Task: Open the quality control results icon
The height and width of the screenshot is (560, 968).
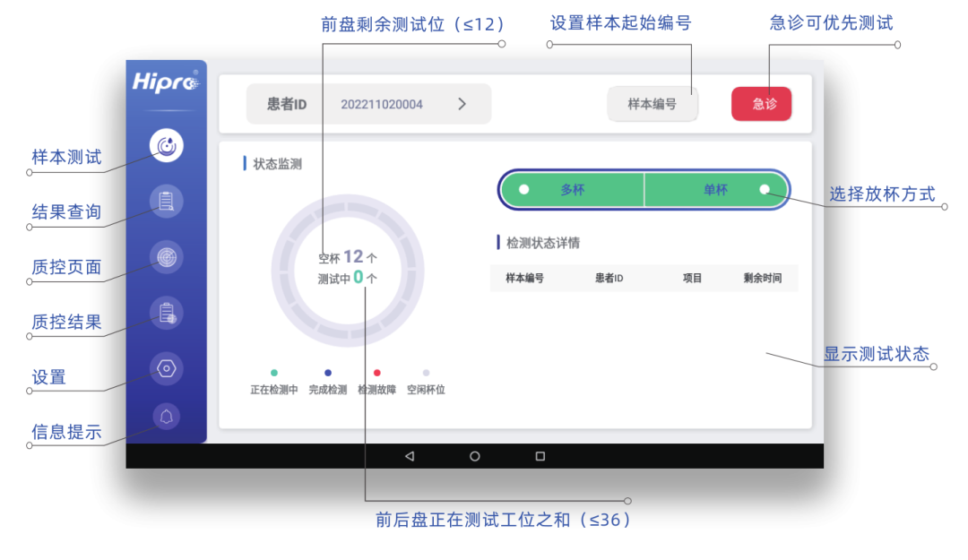Action: tap(166, 313)
